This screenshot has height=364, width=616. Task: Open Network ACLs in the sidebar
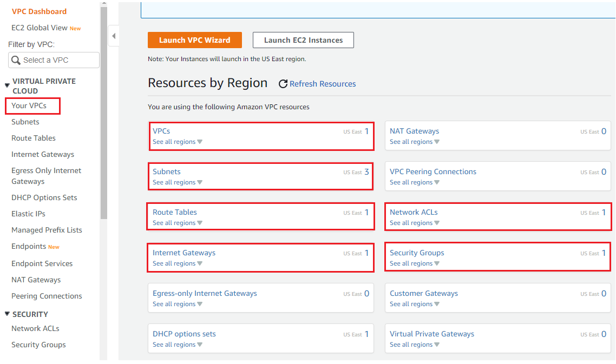pyautogui.click(x=35, y=328)
